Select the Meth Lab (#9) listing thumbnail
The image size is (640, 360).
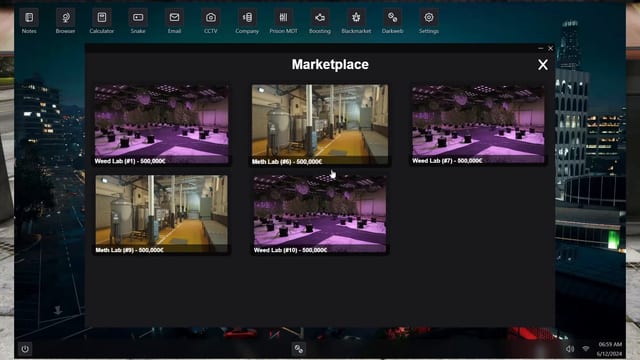click(x=162, y=215)
